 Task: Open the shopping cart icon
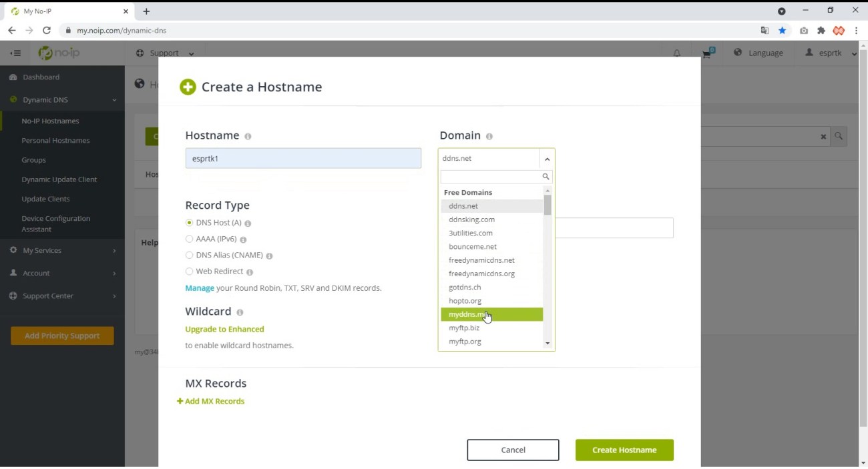tap(707, 53)
